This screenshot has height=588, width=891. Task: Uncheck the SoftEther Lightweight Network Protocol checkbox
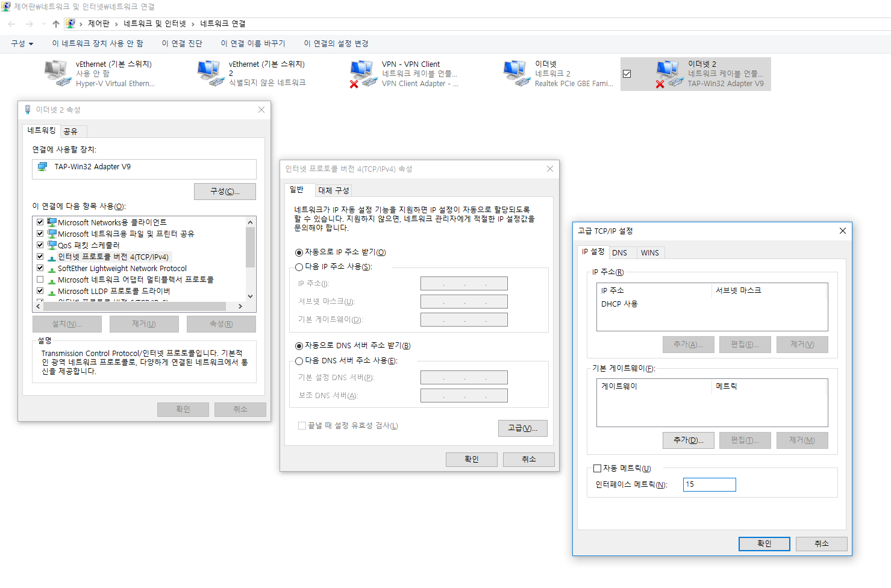point(40,268)
